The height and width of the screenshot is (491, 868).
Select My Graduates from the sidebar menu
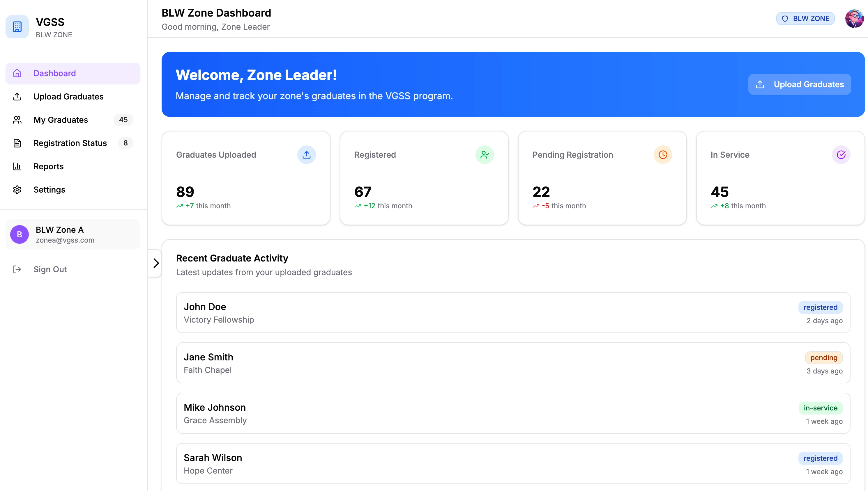coord(61,120)
